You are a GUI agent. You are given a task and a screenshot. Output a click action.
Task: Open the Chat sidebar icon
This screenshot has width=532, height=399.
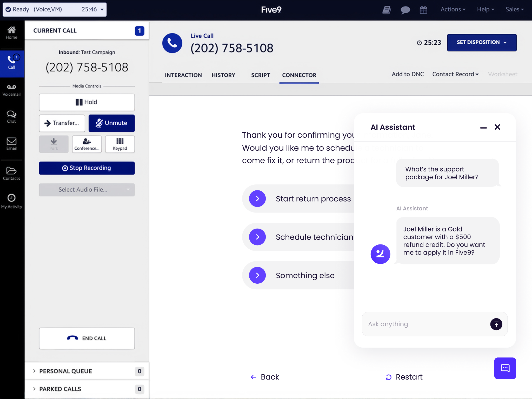[11, 117]
